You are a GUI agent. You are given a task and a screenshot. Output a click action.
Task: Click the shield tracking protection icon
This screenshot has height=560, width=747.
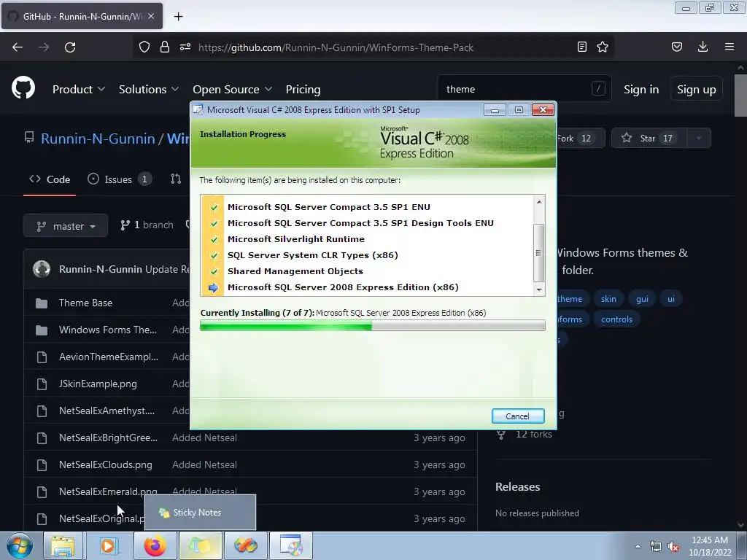coord(144,47)
